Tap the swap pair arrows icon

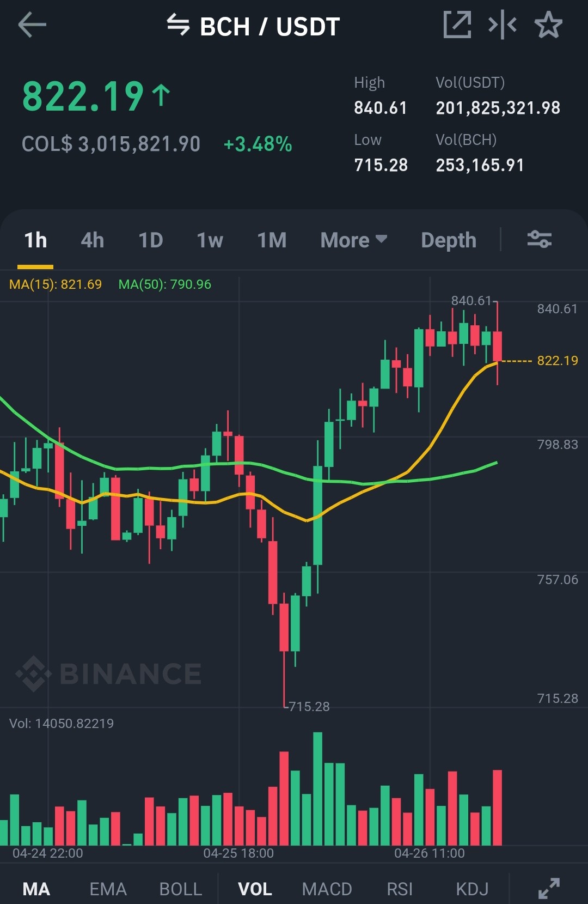[178, 25]
